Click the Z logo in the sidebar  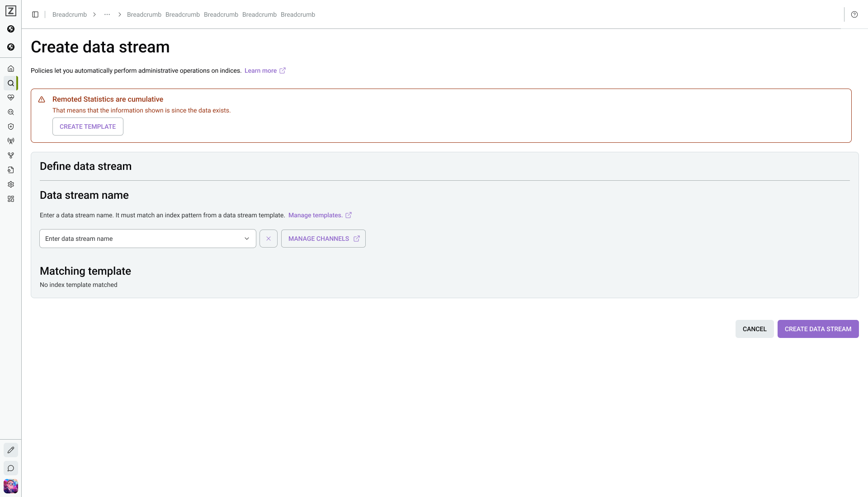tap(11, 11)
